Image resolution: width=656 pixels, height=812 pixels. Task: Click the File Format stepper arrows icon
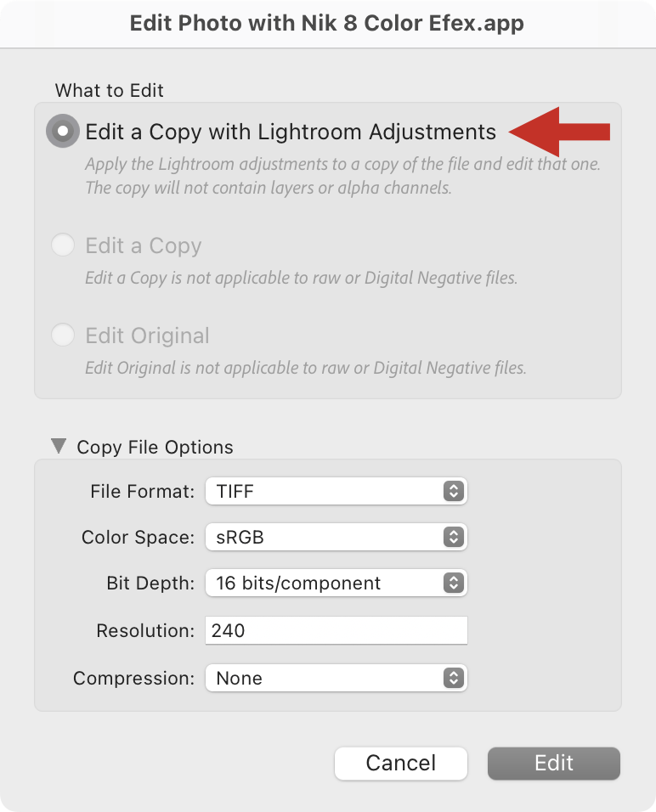click(x=454, y=491)
